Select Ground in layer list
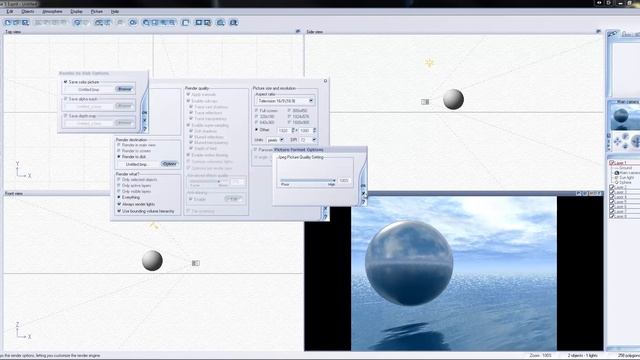The image size is (640, 360). (625, 168)
